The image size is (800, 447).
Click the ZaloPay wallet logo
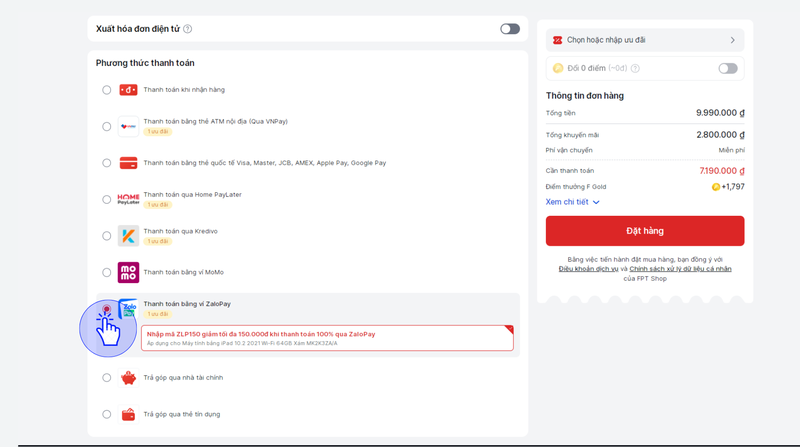click(129, 309)
